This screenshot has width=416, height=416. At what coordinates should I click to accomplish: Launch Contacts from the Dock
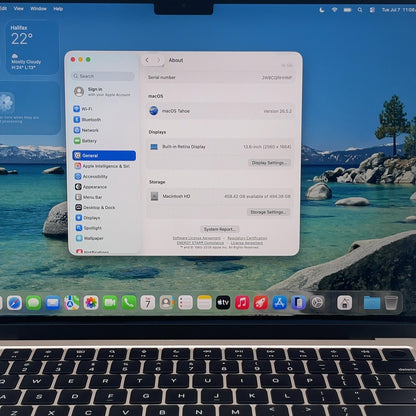click(166, 303)
